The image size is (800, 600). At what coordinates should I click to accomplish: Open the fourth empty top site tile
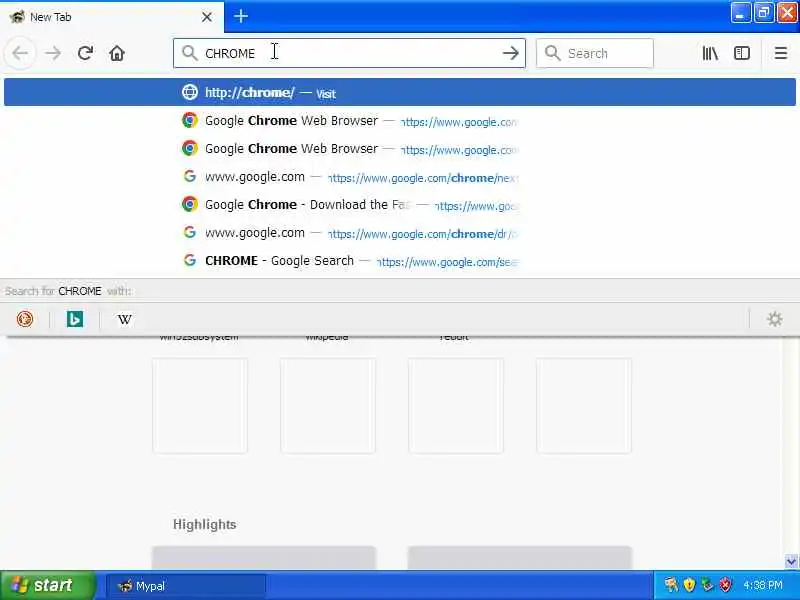[584, 406]
